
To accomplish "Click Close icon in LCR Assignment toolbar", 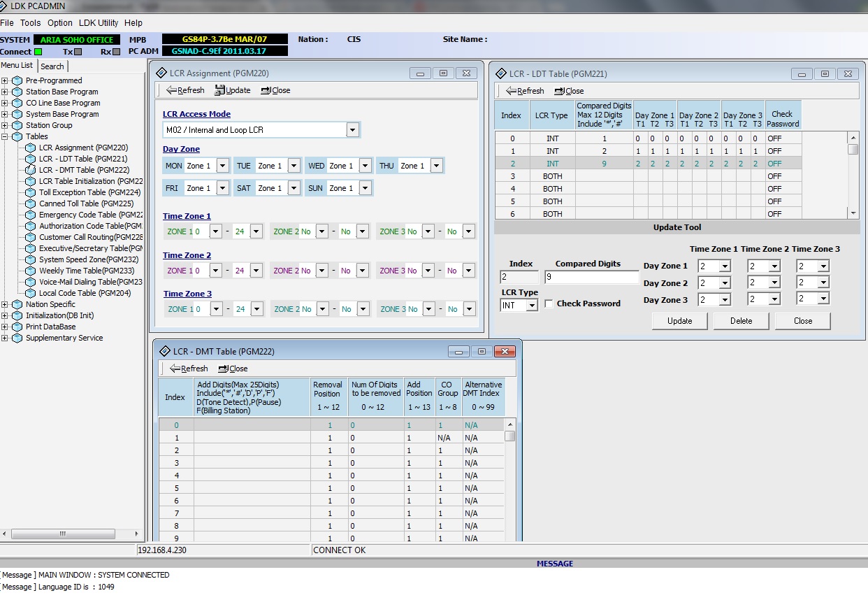I will click(x=266, y=90).
